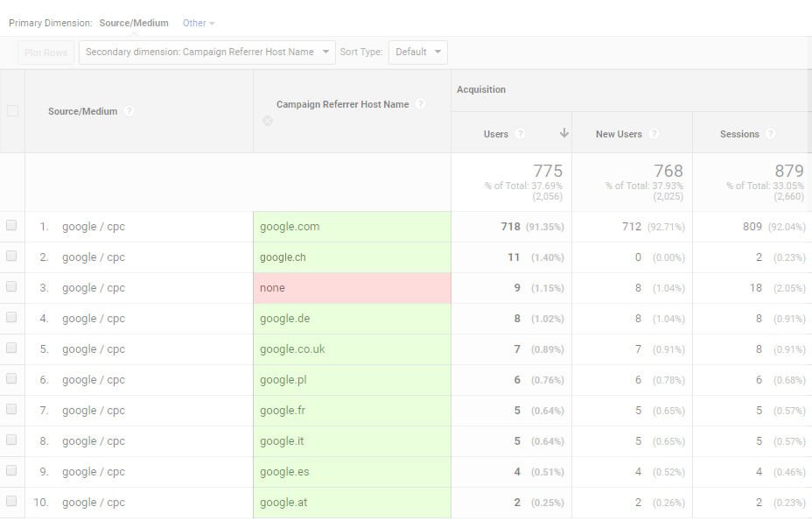
Task: Open google / cpc link in row 3
Action: (94, 288)
